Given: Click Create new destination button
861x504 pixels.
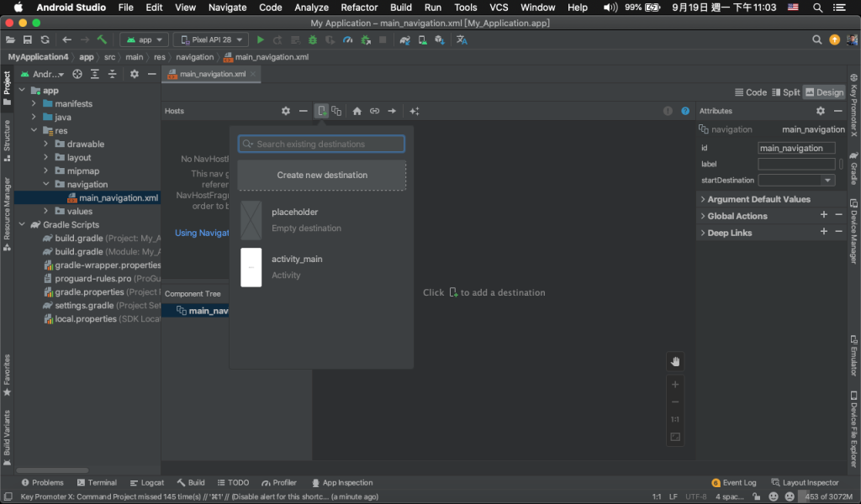Looking at the screenshot, I should [322, 175].
